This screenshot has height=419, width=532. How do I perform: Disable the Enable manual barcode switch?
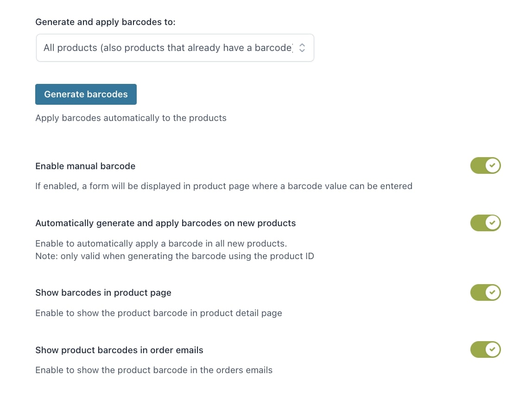coord(486,165)
